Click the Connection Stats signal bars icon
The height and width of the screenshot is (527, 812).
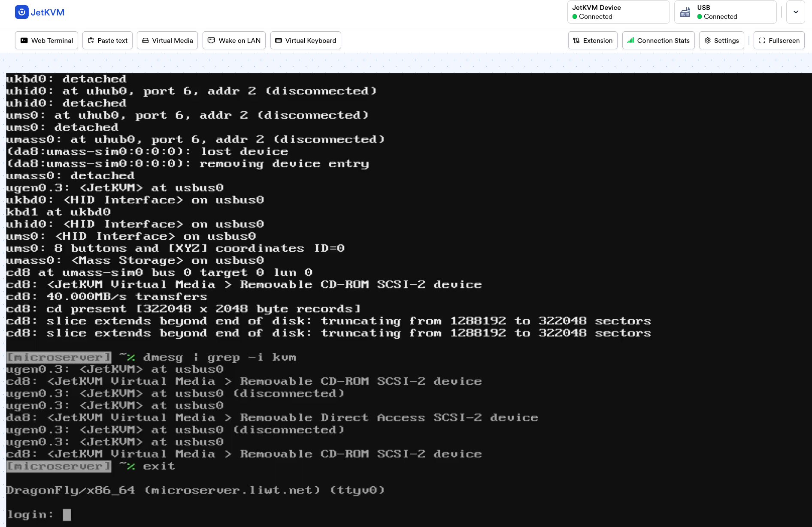click(x=630, y=40)
